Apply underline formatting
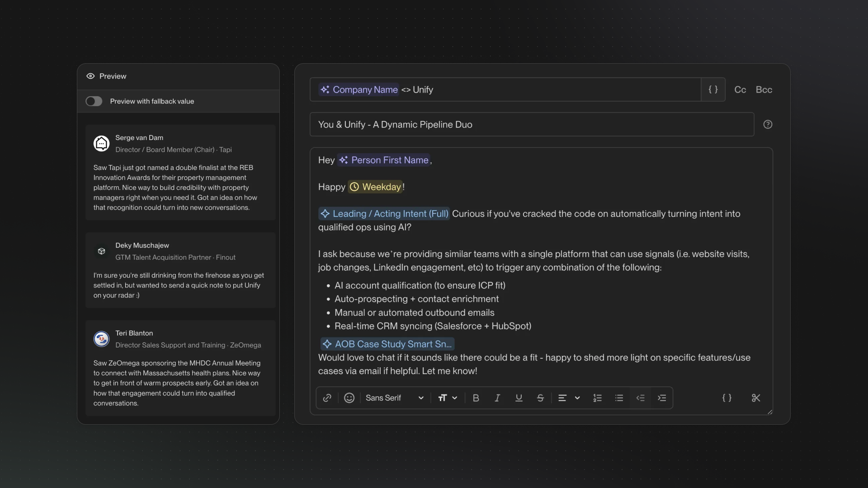 click(x=519, y=398)
